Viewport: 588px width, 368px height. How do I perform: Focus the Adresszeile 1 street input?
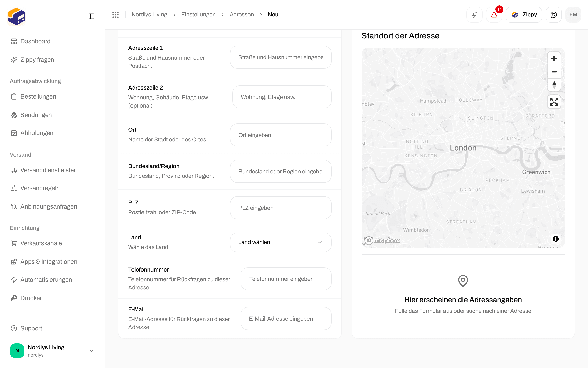coord(281,57)
